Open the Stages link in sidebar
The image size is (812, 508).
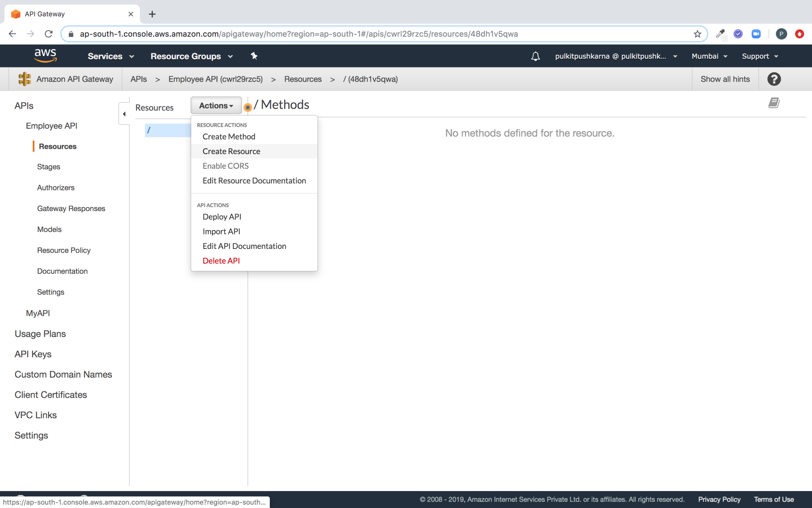coord(48,167)
